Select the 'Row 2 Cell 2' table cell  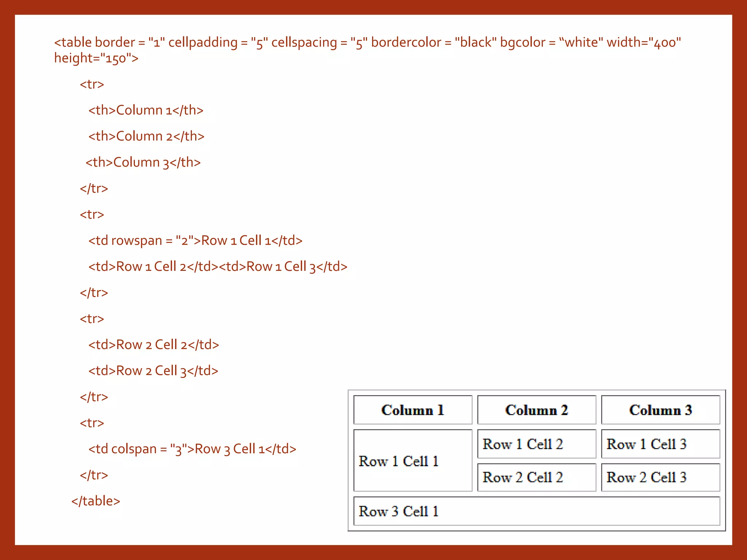537,477
